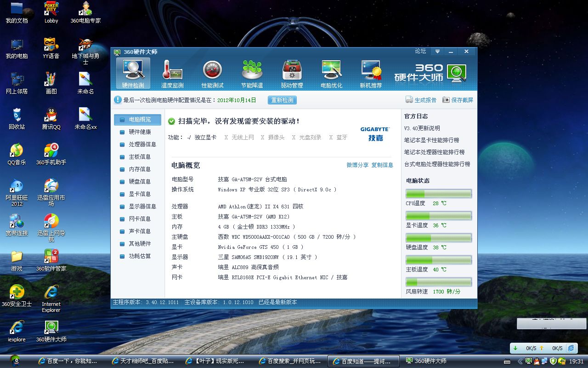Image resolution: width=588 pixels, height=368 pixels.
Task: Expand the title bar dropdown menu arrow
Action: pyautogui.click(x=437, y=52)
